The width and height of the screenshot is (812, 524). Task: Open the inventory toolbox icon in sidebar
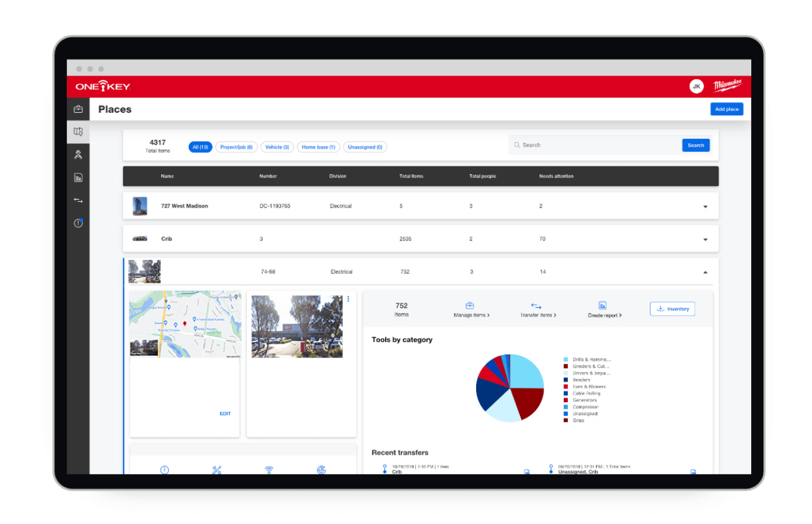tap(78, 109)
